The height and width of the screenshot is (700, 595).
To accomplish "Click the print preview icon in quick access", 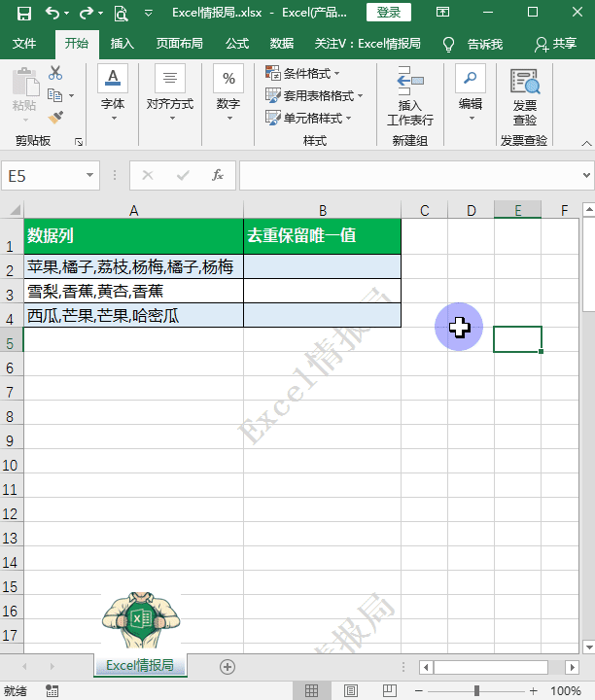I will (121, 13).
